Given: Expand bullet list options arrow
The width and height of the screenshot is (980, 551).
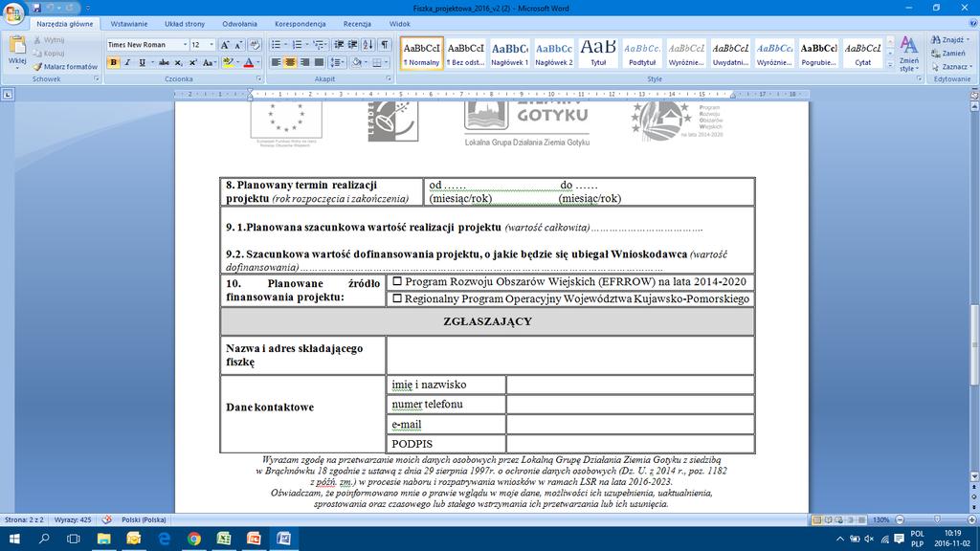Looking at the screenshot, I should (285, 45).
